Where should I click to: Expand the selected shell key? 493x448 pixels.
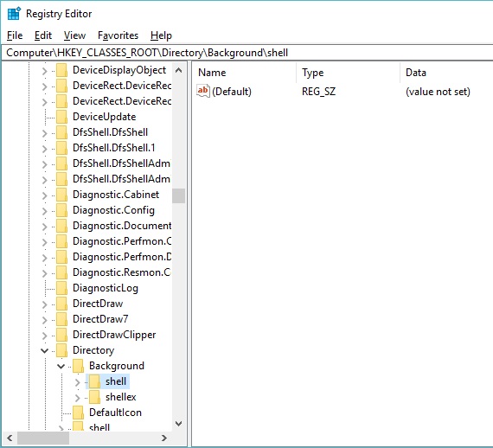78,382
